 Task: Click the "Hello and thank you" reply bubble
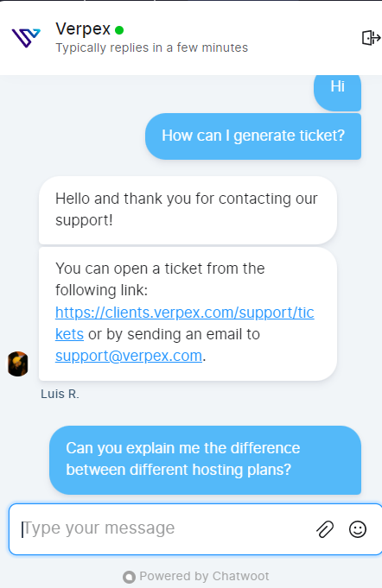188,210
